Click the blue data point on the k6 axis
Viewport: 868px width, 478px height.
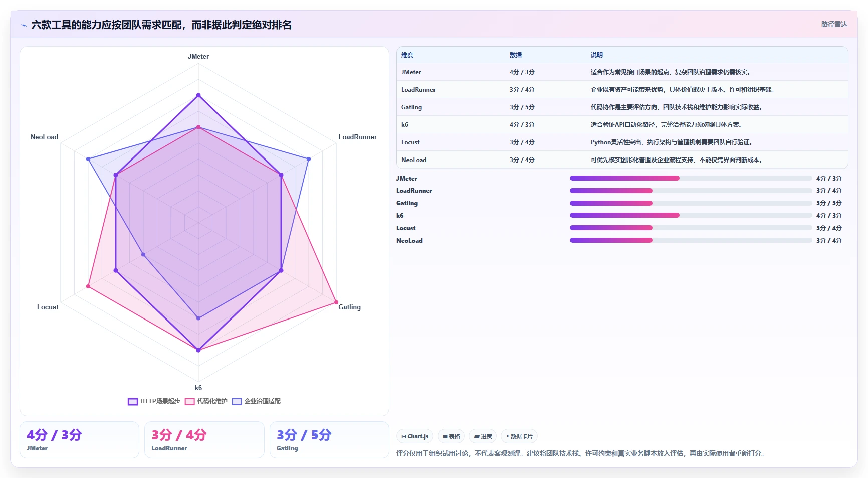tap(198, 318)
